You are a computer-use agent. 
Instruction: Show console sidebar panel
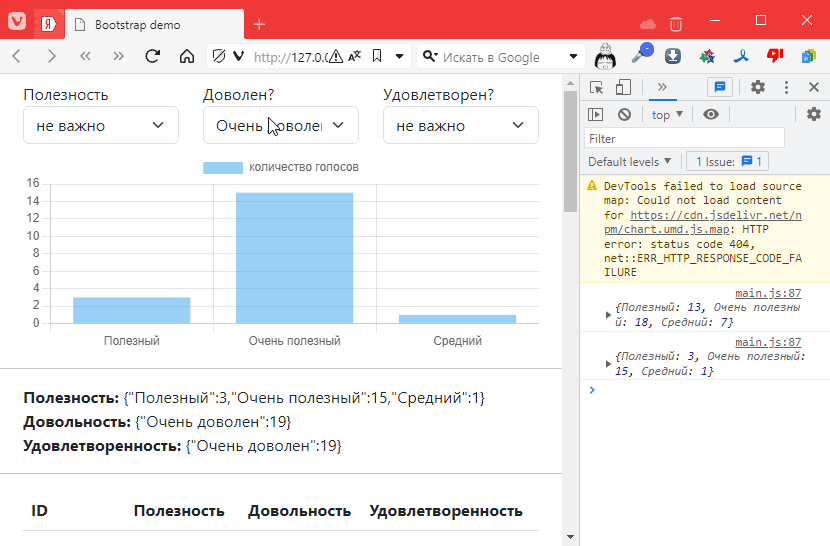tap(596, 115)
